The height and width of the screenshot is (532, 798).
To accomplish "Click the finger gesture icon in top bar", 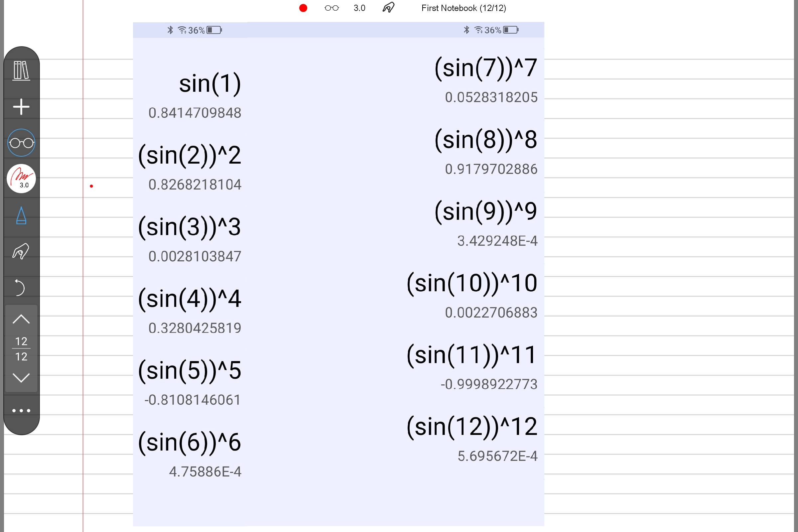I will coord(388,7).
